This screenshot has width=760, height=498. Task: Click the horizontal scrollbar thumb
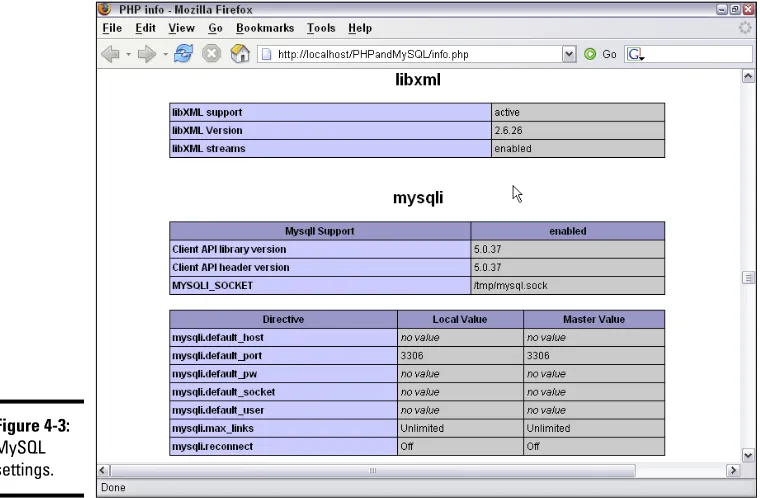(x=372, y=470)
